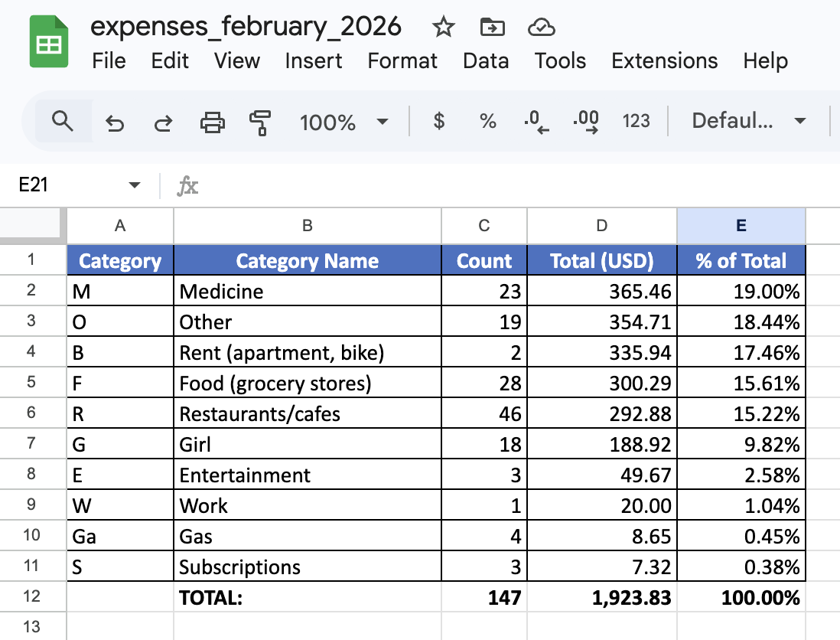Apply percent format from toolbar

tap(487, 121)
